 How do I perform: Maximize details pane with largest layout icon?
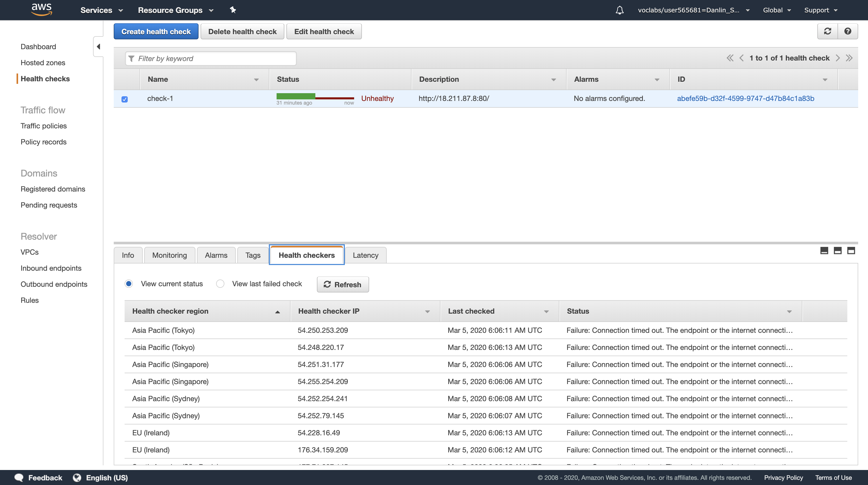click(x=851, y=251)
